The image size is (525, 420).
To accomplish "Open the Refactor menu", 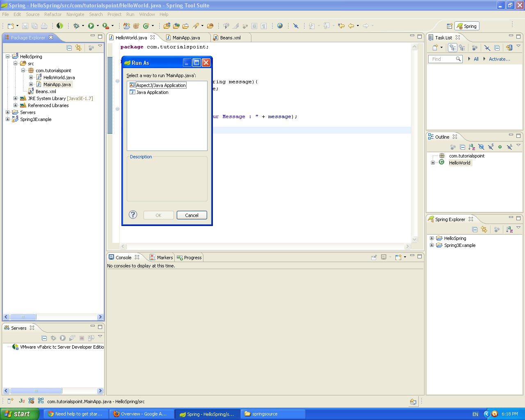I will click(x=53, y=14).
